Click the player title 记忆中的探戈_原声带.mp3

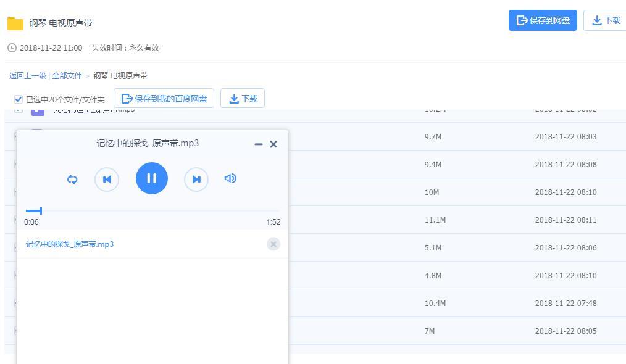click(148, 143)
